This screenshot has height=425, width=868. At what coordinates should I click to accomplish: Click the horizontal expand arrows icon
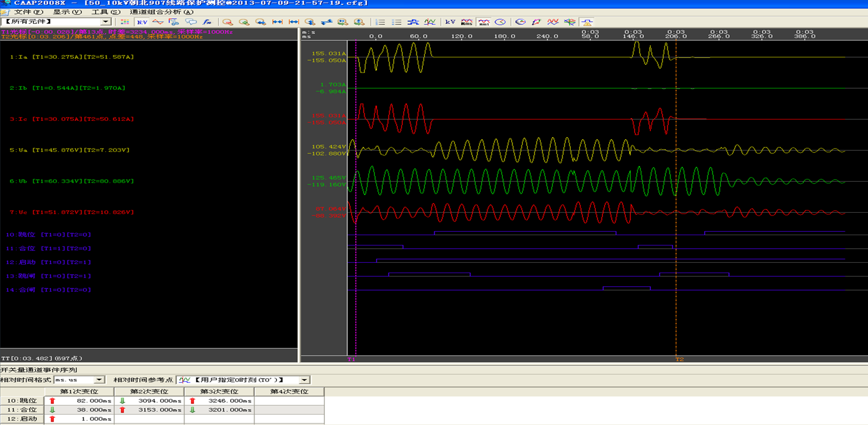click(294, 22)
